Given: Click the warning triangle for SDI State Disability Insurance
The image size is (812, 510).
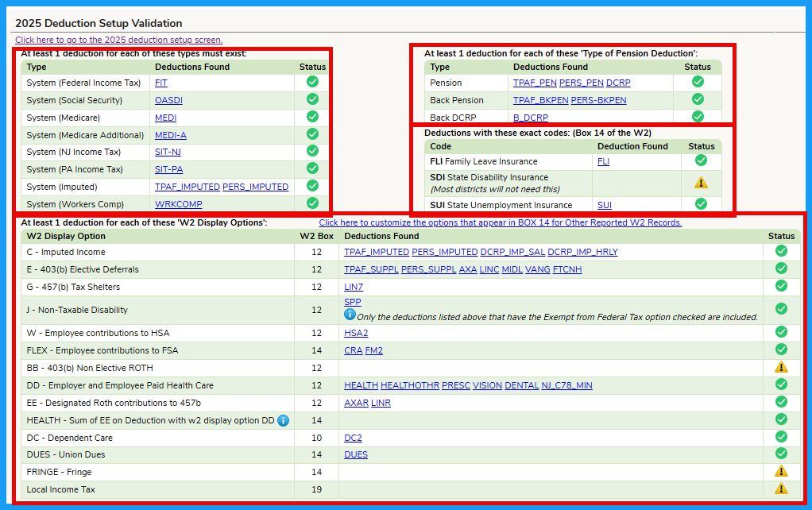Looking at the screenshot, I should tap(702, 183).
